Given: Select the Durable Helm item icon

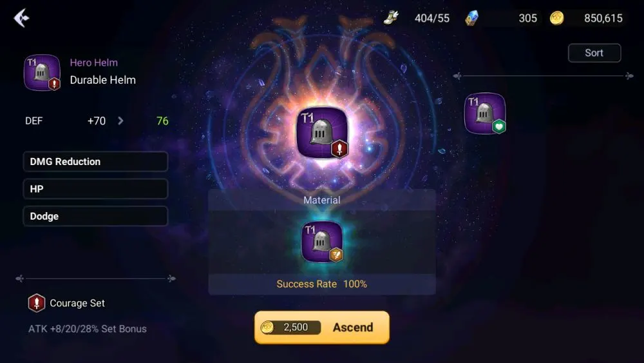Looking at the screenshot, I should [43, 73].
